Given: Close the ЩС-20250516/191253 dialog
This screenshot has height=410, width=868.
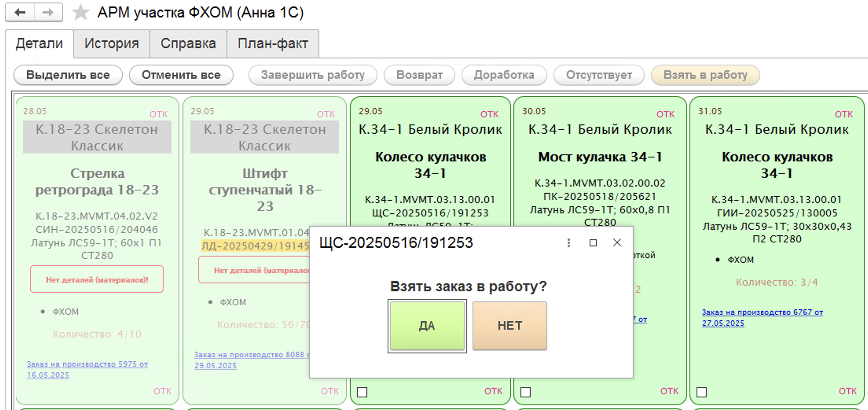Looking at the screenshot, I should pos(617,243).
